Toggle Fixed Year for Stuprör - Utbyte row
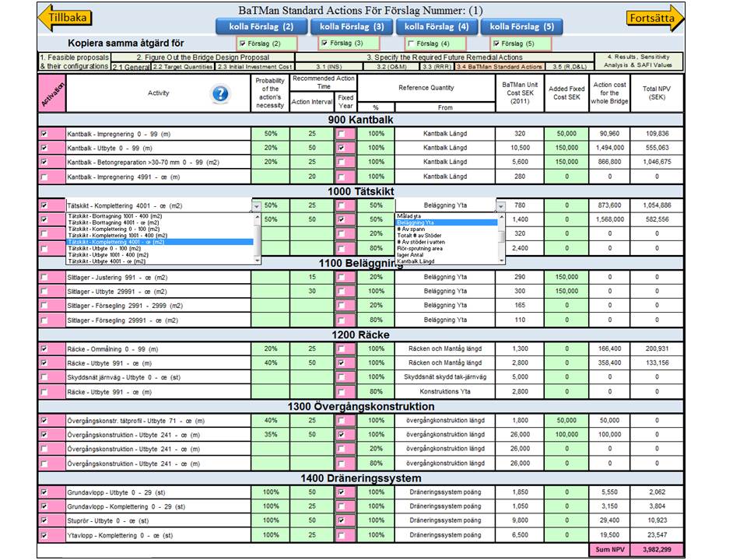 [341, 520]
